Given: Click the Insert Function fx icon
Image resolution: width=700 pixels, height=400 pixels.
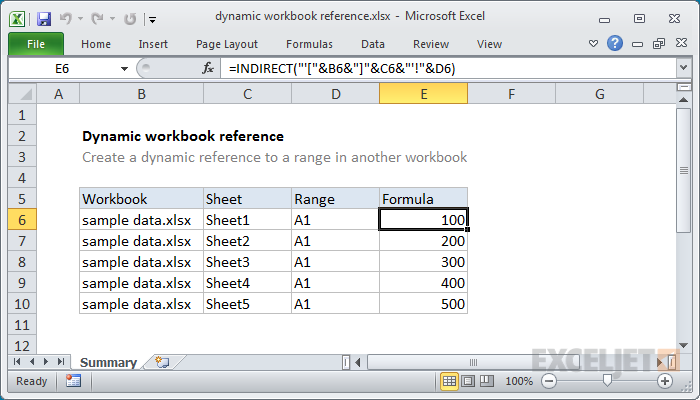Looking at the screenshot, I should (x=208, y=68).
